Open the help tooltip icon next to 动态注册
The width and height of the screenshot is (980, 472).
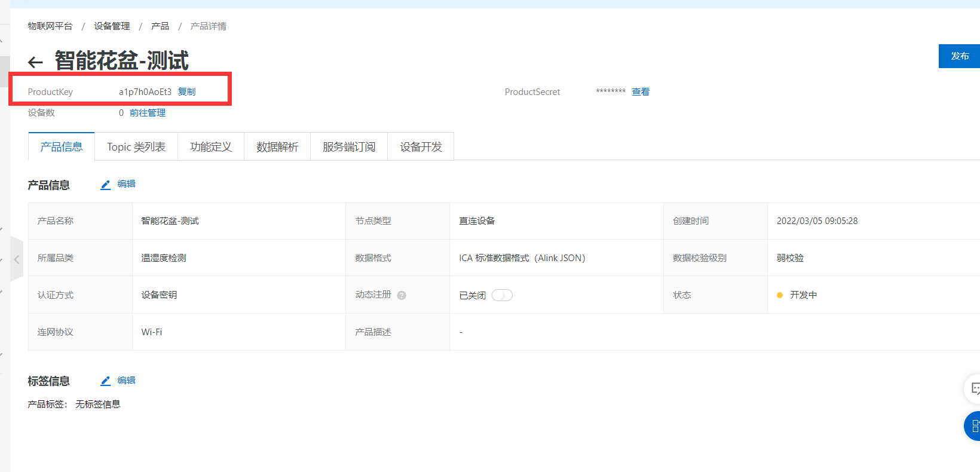(x=402, y=295)
